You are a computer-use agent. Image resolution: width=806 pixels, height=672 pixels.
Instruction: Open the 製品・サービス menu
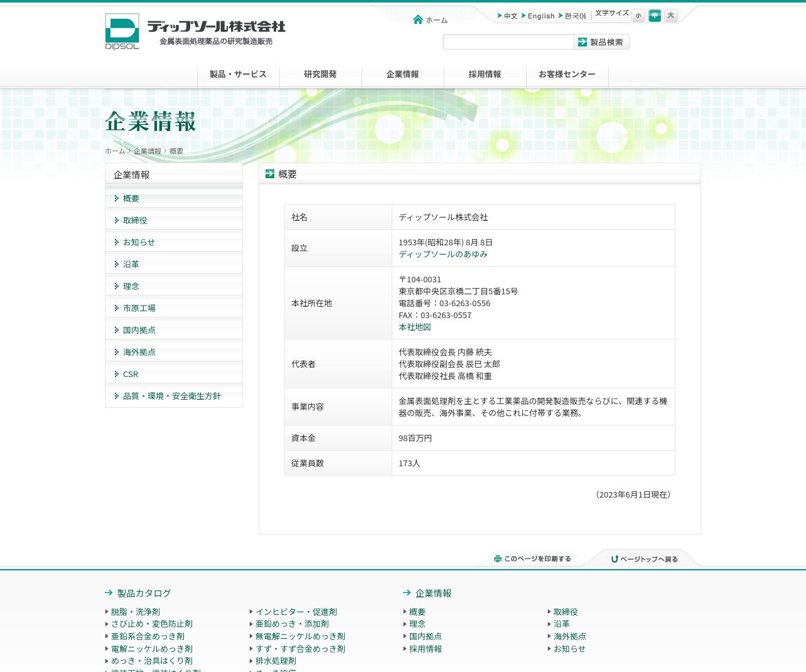pos(239,75)
